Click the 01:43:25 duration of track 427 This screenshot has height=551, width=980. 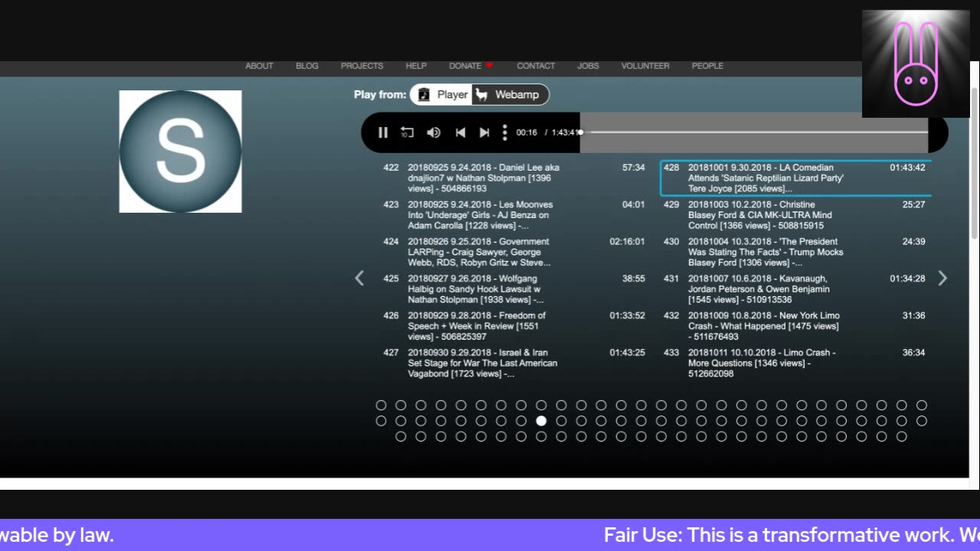coord(627,352)
